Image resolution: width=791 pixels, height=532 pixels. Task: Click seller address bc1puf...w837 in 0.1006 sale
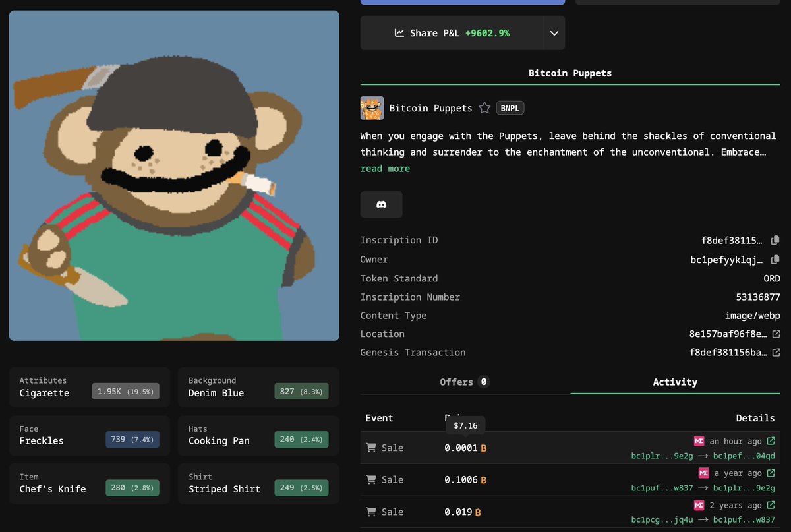pyautogui.click(x=661, y=488)
